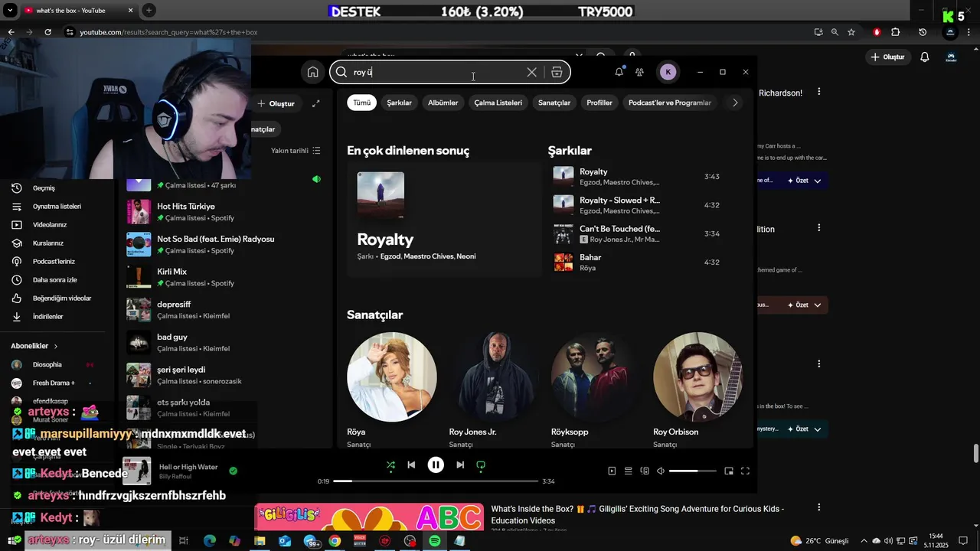Viewport: 980px width, 551px height.
Task: Open the Chrome tab search dropdown
Action: (x=11, y=11)
